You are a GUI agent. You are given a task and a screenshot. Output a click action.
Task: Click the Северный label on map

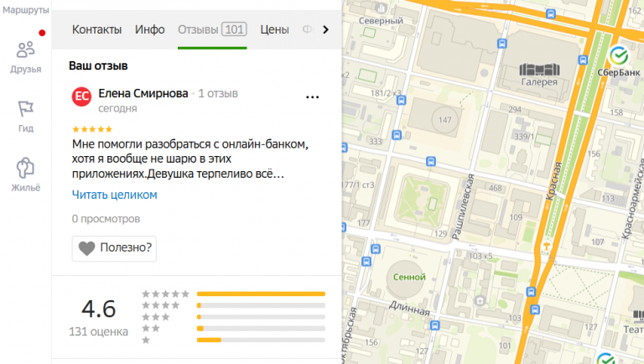pos(381,20)
